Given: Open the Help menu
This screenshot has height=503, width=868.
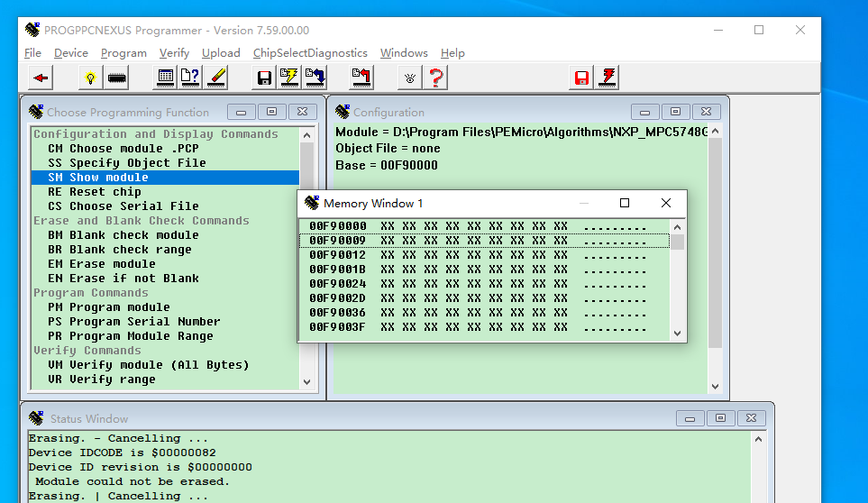Looking at the screenshot, I should 452,52.
